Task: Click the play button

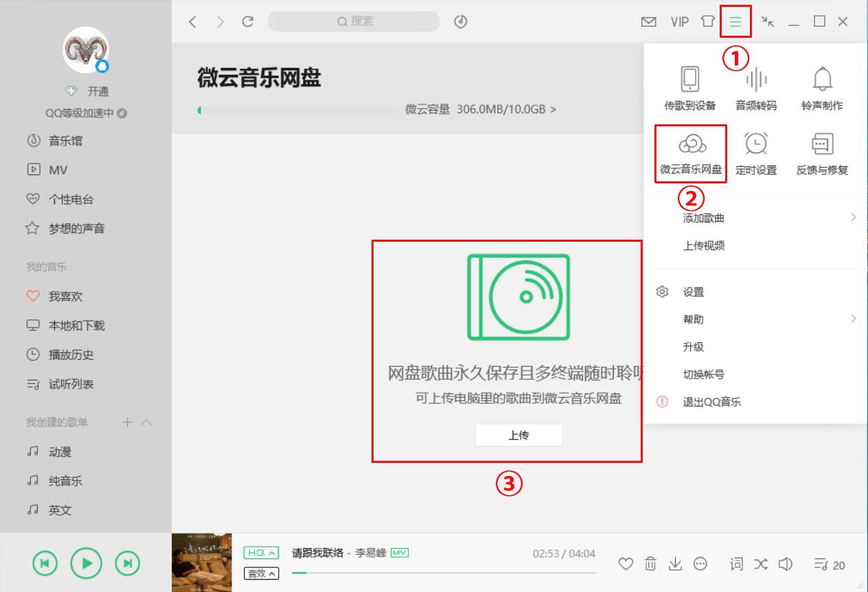Action: point(86,564)
